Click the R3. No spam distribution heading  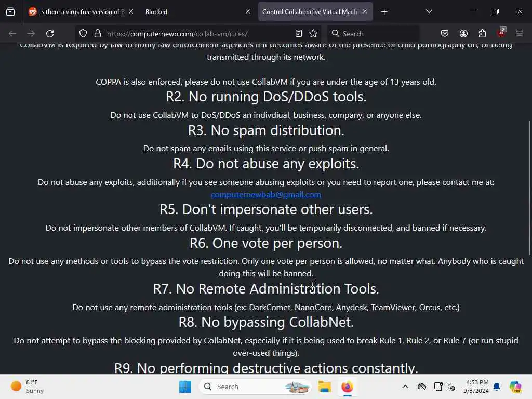click(x=266, y=130)
